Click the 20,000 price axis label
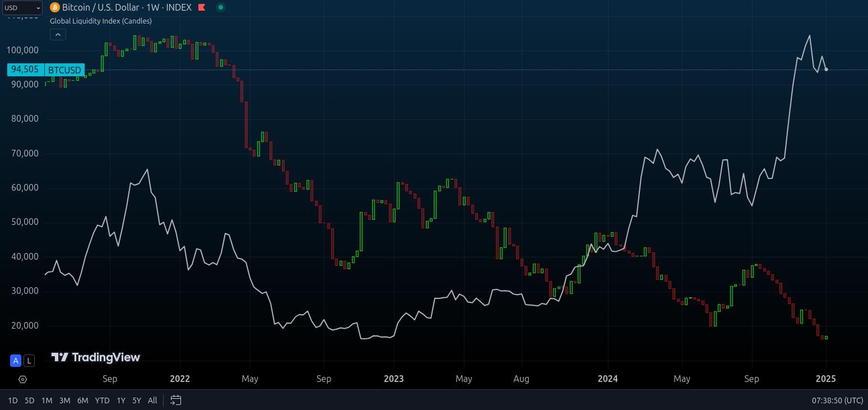This screenshot has width=868, height=410. 25,325
